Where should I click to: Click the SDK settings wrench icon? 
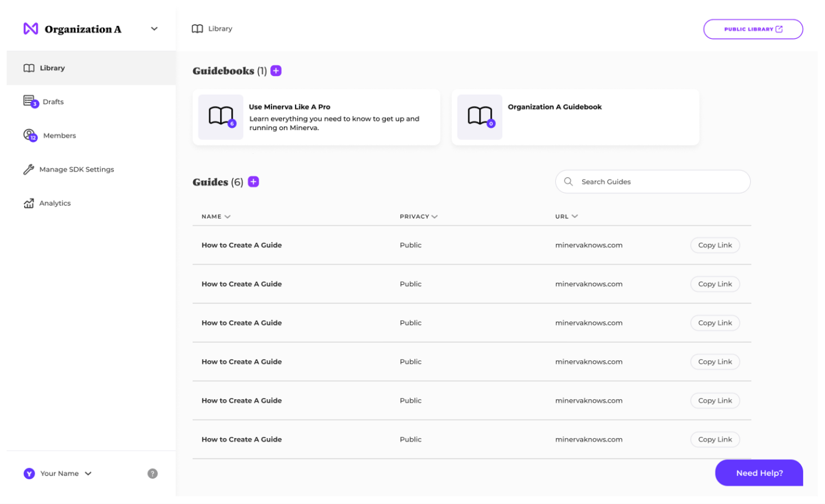pyautogui.click(x=29, y=170)
